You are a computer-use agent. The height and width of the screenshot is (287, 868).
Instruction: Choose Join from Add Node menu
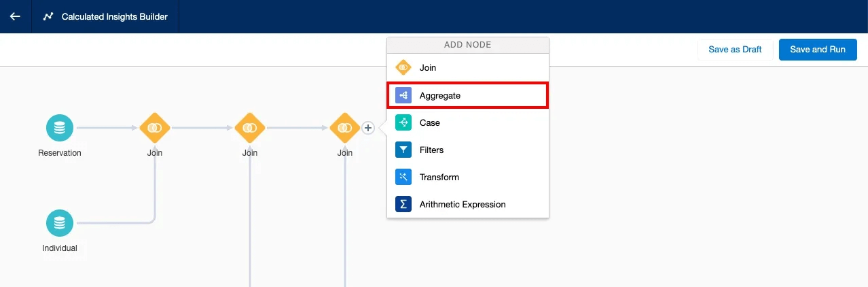[428, 68]
